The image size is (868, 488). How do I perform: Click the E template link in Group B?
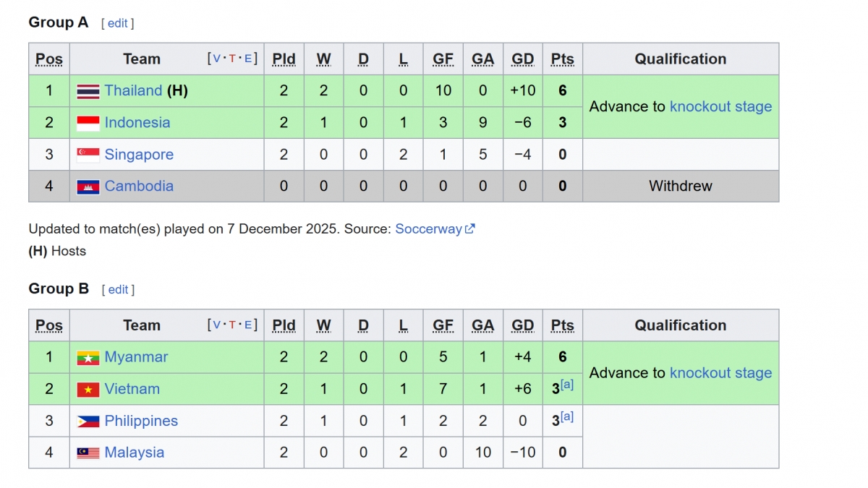pyautogui.click(x=247, y=325)
